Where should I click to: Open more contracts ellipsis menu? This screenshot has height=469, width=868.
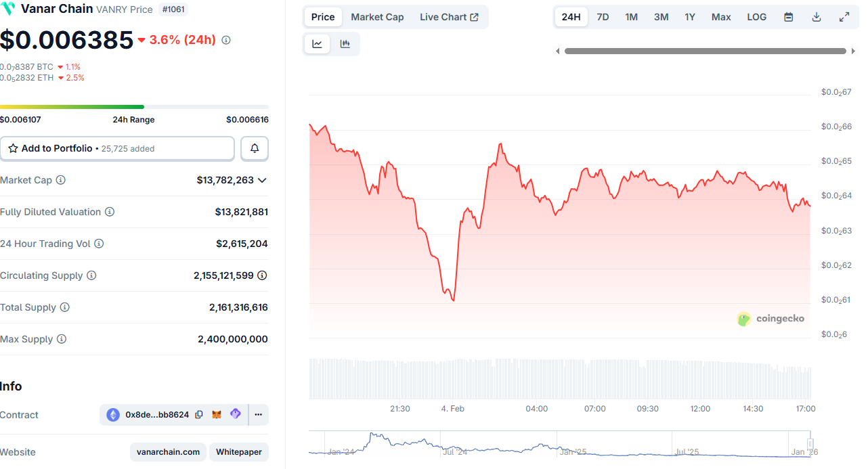259,415
